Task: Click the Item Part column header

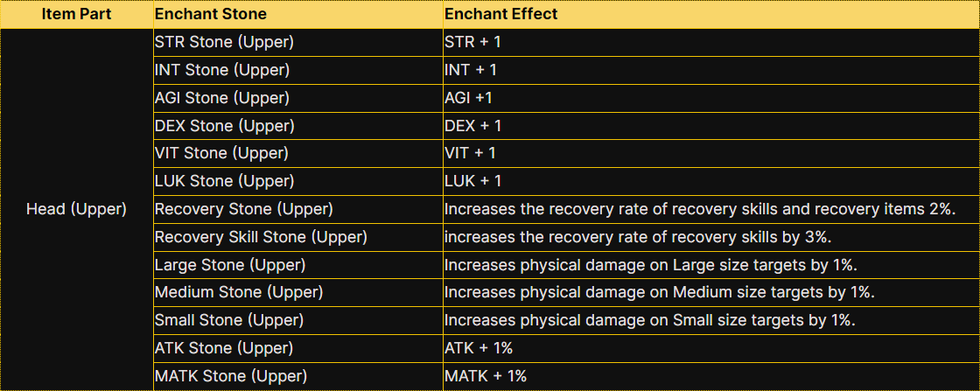Action: 76,14
